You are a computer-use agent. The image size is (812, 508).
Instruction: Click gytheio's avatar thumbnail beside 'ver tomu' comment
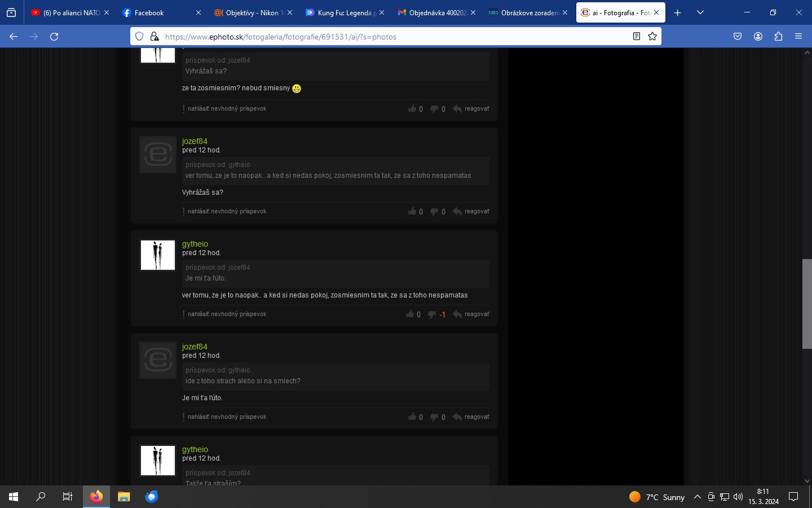pos(157,255)
